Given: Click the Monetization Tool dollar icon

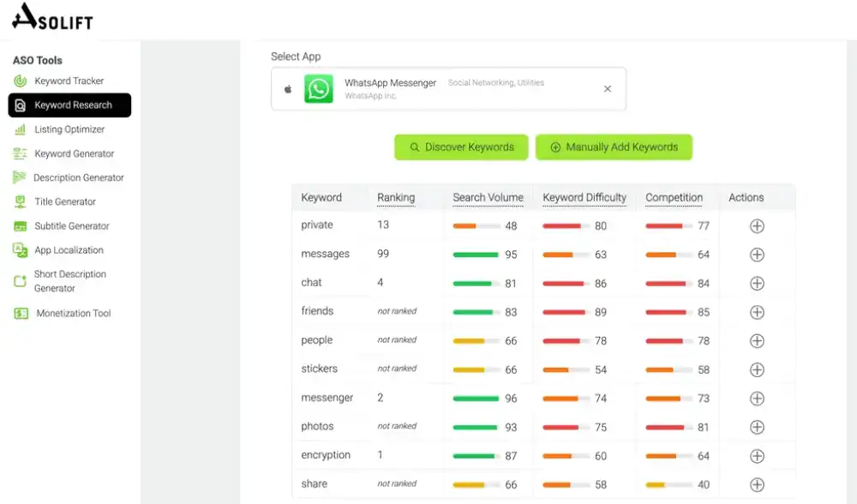Looking at the screenshot, I should click(21, 314).
